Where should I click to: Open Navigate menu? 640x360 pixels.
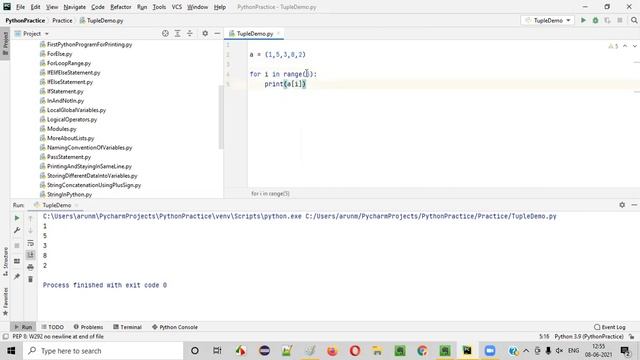click(75, 7)
